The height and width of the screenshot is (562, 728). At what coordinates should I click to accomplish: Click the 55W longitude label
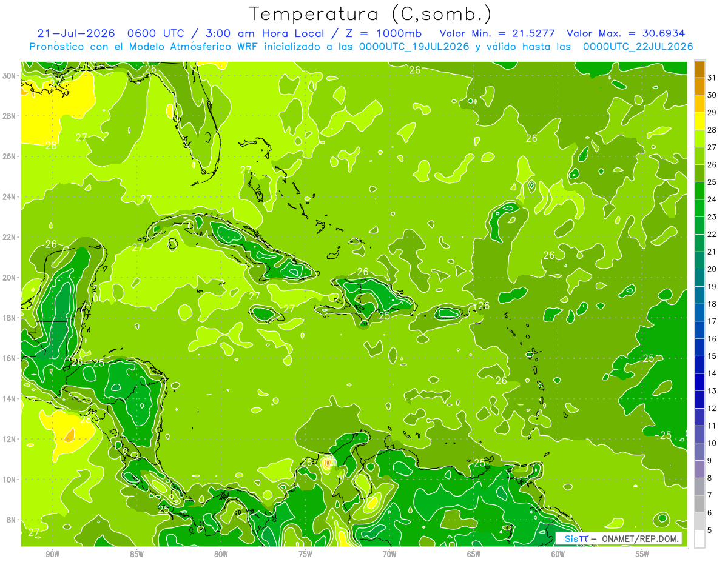[642, 554]
